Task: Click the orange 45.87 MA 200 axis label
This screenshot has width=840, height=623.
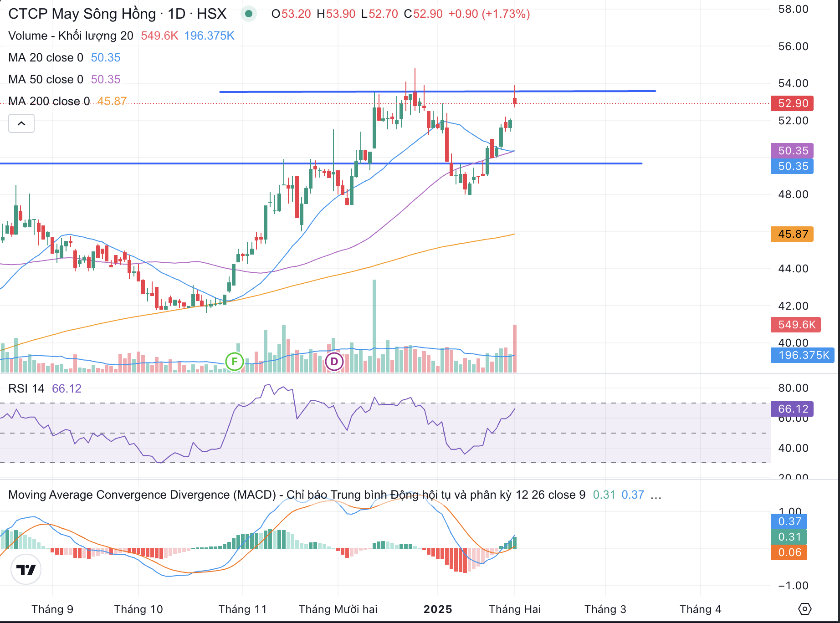Action: pyautogui.click(x=793, y=234)
